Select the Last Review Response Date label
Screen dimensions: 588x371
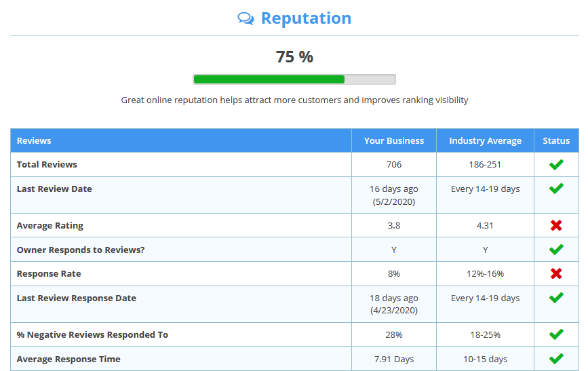(77, 298)
